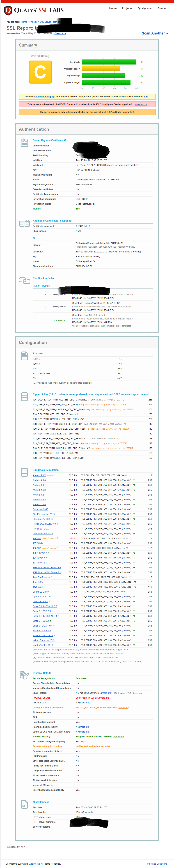Click the 'Path #1: Trusted' label
This screenshot has height=868, width=174.
[41, 286]
